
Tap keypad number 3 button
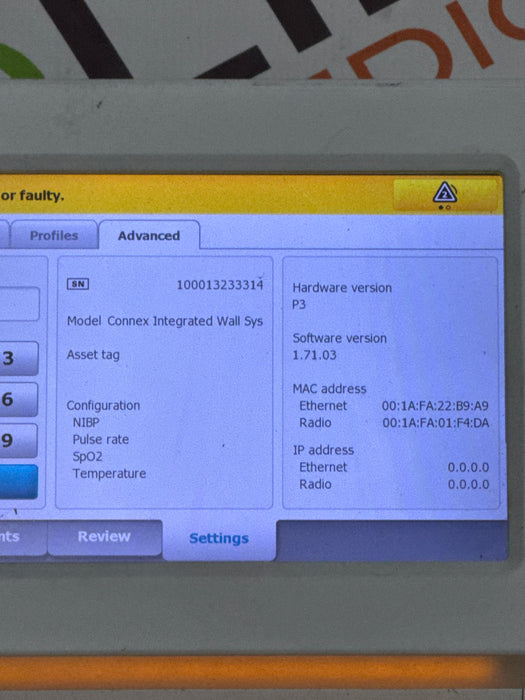[18, 358]
